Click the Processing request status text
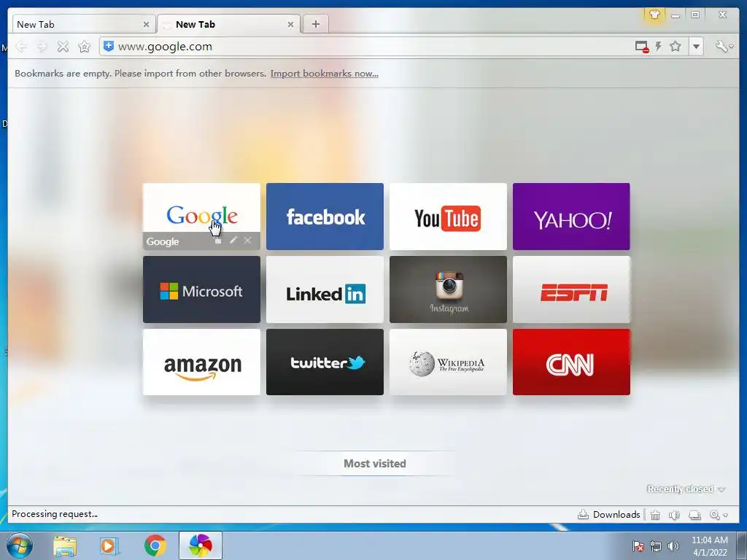Image resolution: width=747 pixels, height=560 pixels. pyautogui.click(x=55, y=514)
